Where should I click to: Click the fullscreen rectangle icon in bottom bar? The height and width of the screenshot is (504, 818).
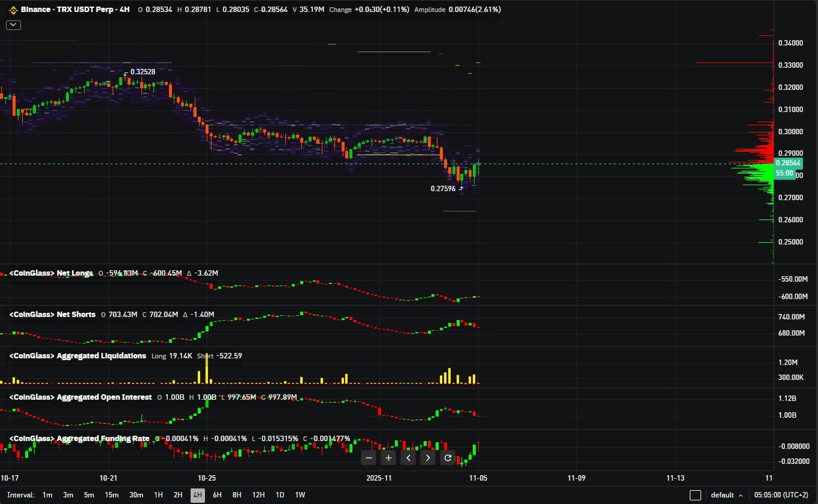[695, 495]
